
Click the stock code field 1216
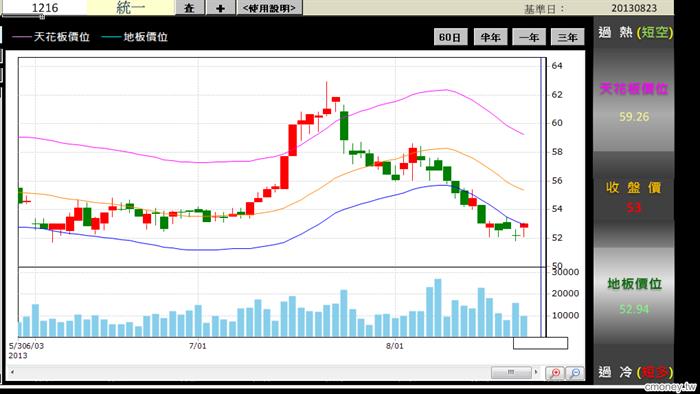(x=45, y=8)
